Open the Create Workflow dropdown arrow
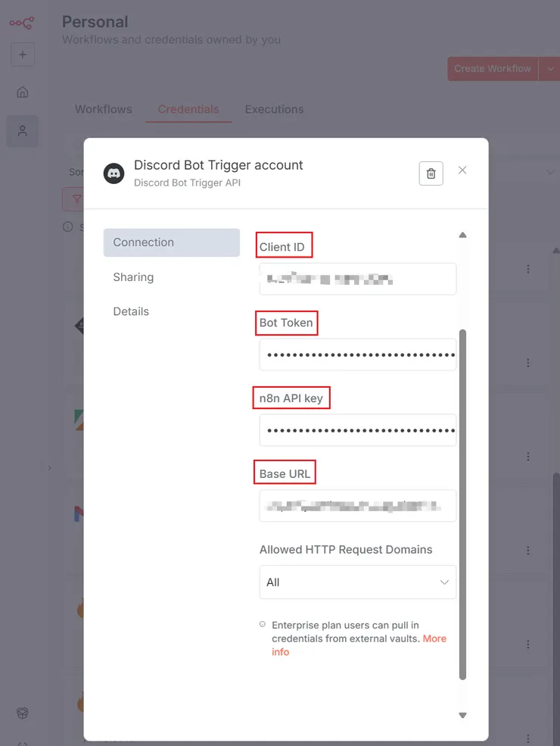This screenshot has height=746, width=560. point(549,68)
